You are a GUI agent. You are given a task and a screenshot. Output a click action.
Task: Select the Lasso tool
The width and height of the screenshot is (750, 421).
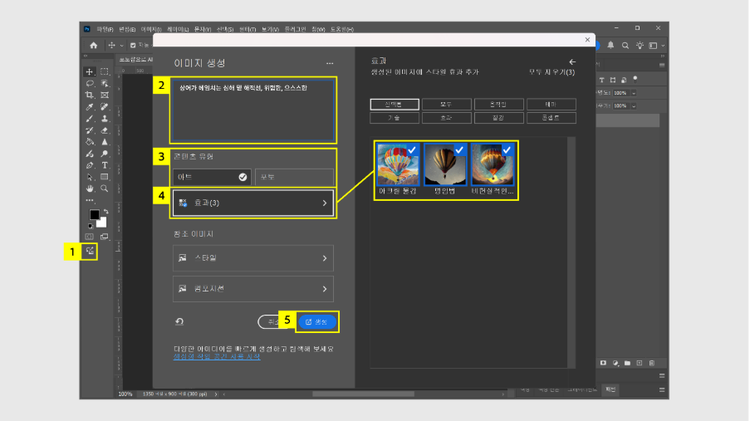point(89,83)
